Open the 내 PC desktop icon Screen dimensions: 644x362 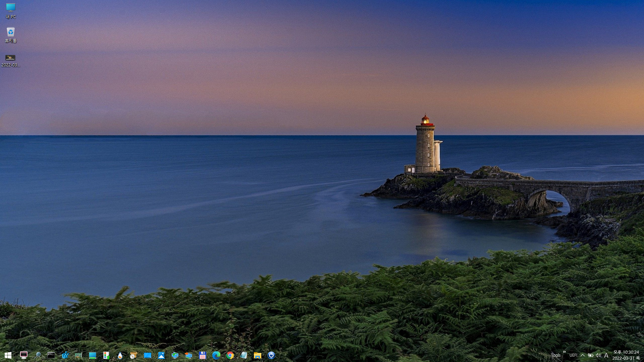coord(11,11)
